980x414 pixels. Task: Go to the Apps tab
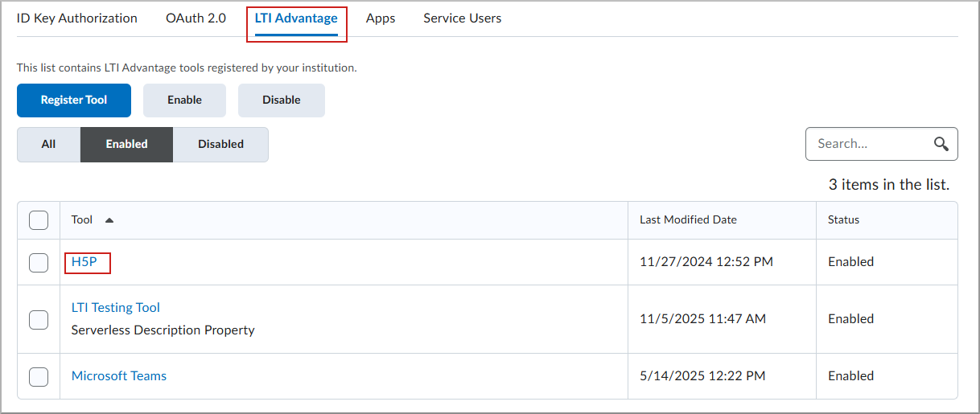(381, 18)
